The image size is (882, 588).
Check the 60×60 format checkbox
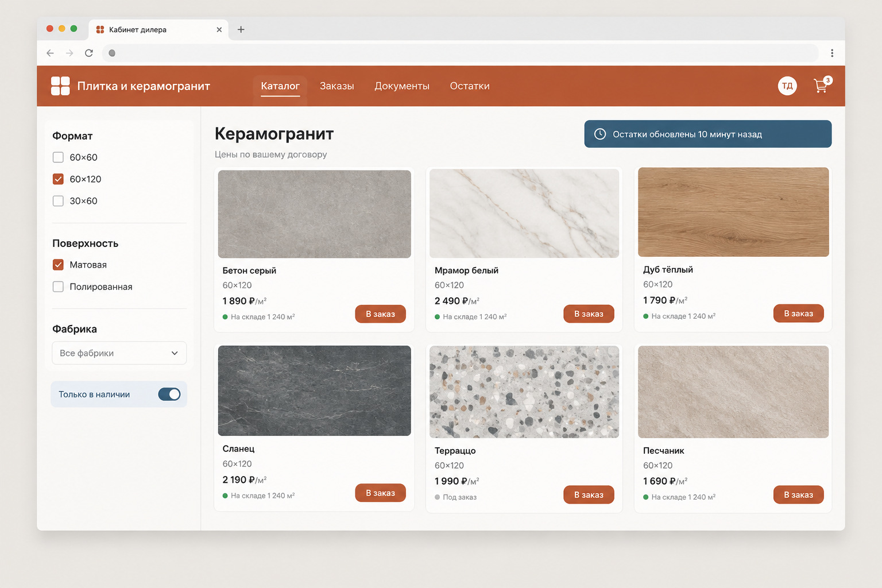click(x=58, y=157)
